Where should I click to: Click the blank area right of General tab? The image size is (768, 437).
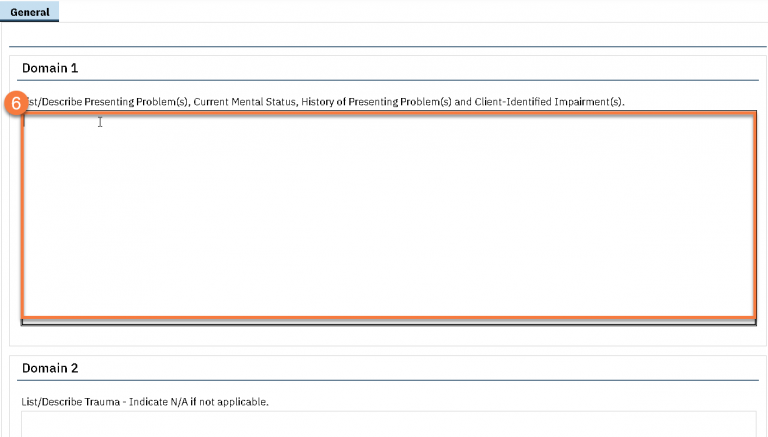click(400, 12)
